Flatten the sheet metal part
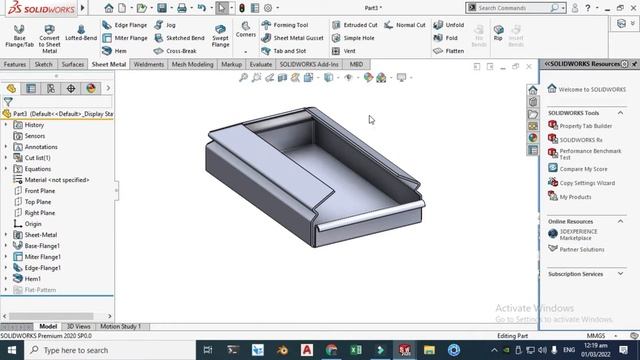 449,51
